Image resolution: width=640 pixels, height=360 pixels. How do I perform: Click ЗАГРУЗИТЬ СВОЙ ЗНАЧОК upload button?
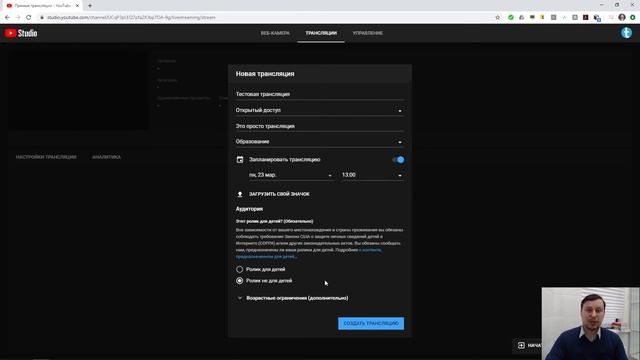tap(279, 194)
